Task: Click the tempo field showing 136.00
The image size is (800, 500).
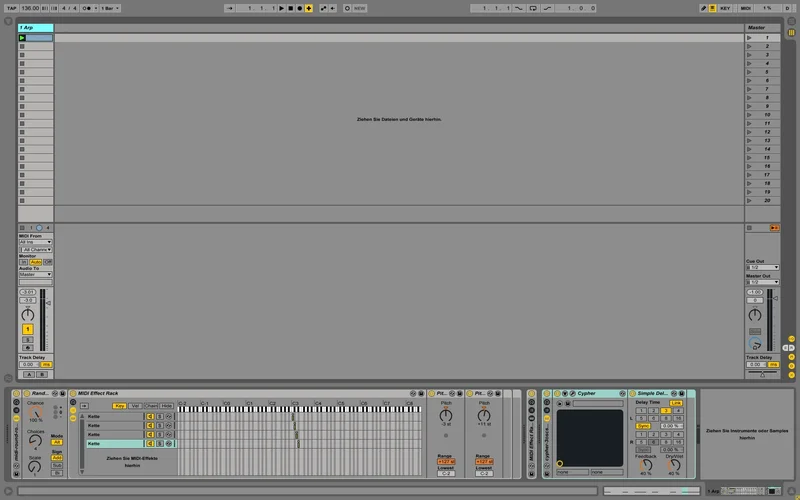Action: click(x=30, y=8)
